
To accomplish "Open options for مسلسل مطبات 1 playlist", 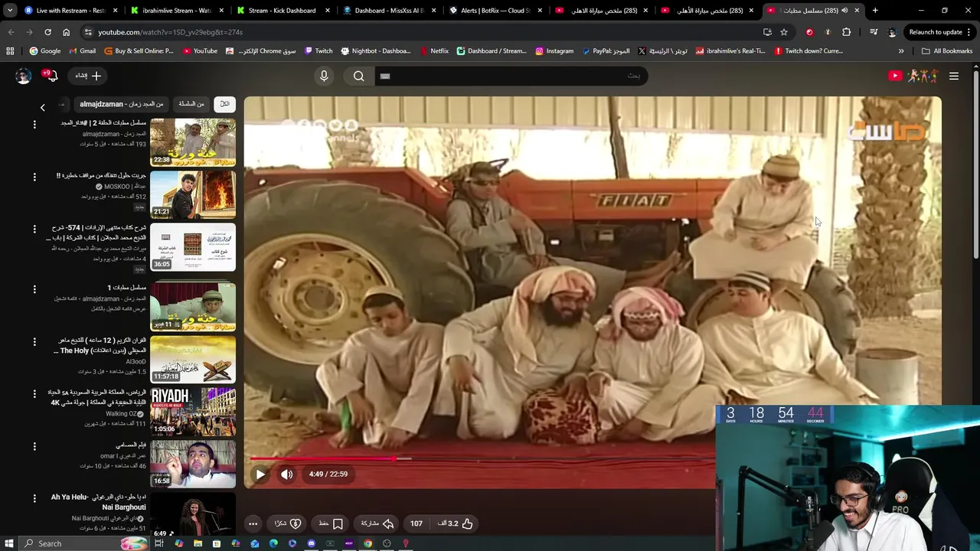I will (x=34, y=289).
